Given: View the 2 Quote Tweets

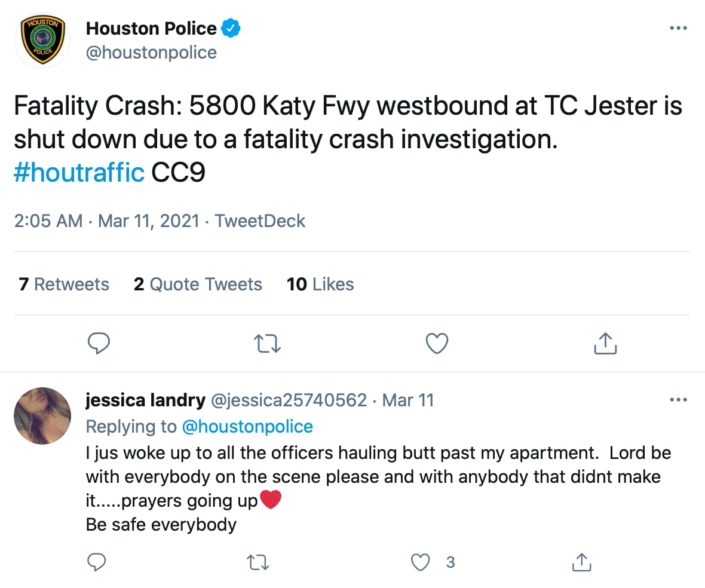Looking at the screenshot, I should coord(198,284).
